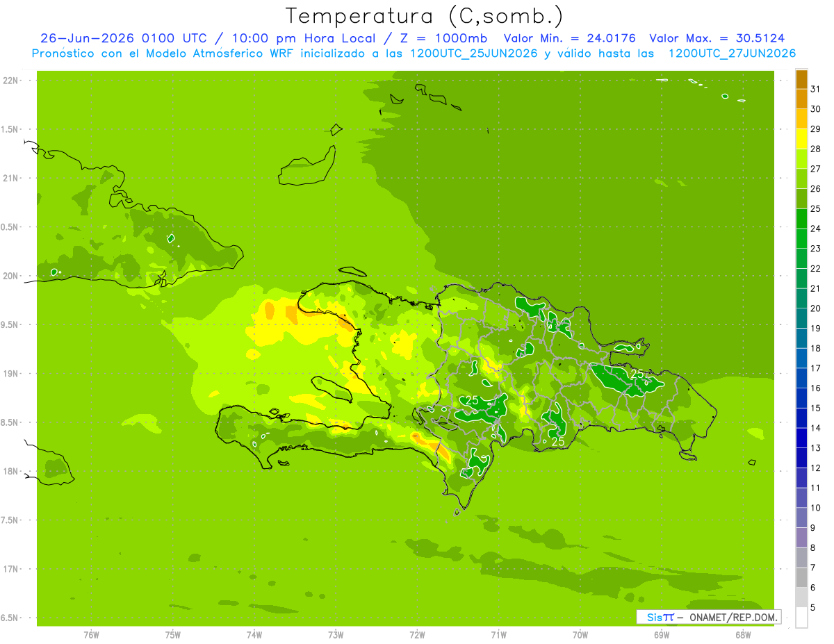Click the '71W' longitude axis label

(498, 635)
